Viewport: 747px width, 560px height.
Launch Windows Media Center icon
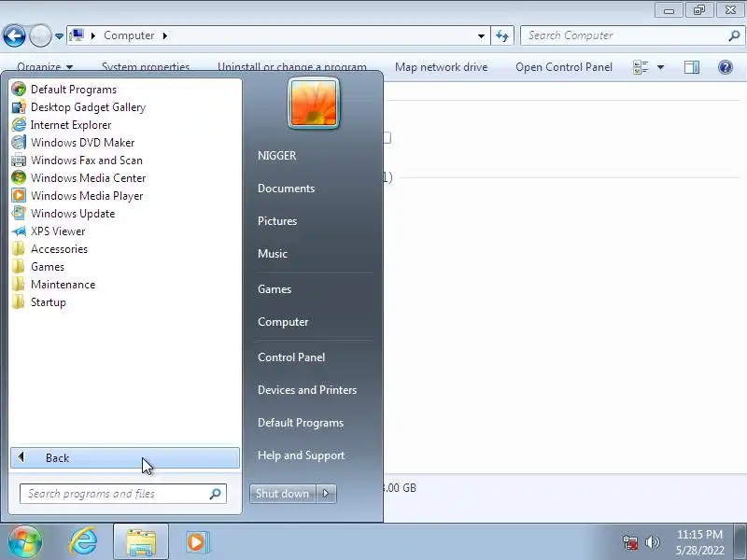point(19,178)
